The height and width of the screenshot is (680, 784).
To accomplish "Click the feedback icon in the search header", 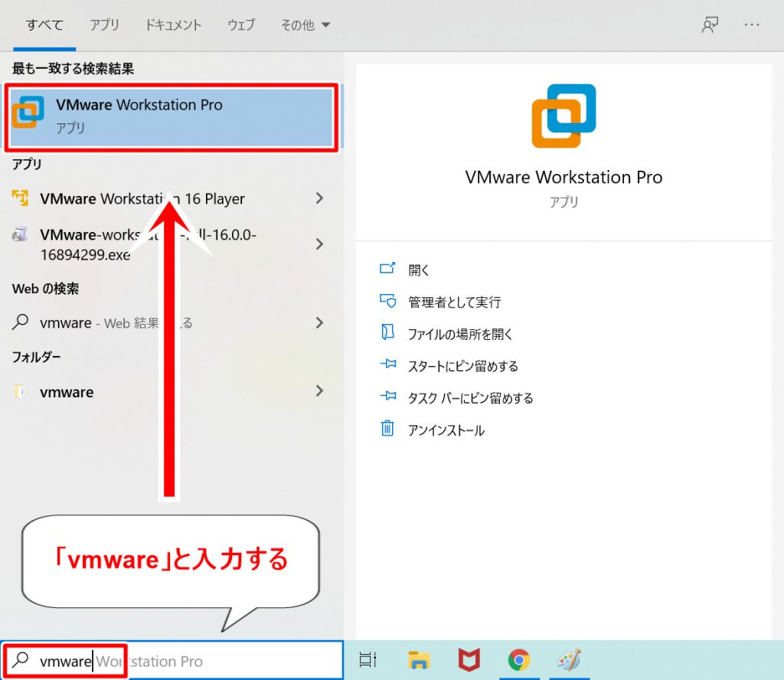I will pyautogui.click(x=710, y=25).
